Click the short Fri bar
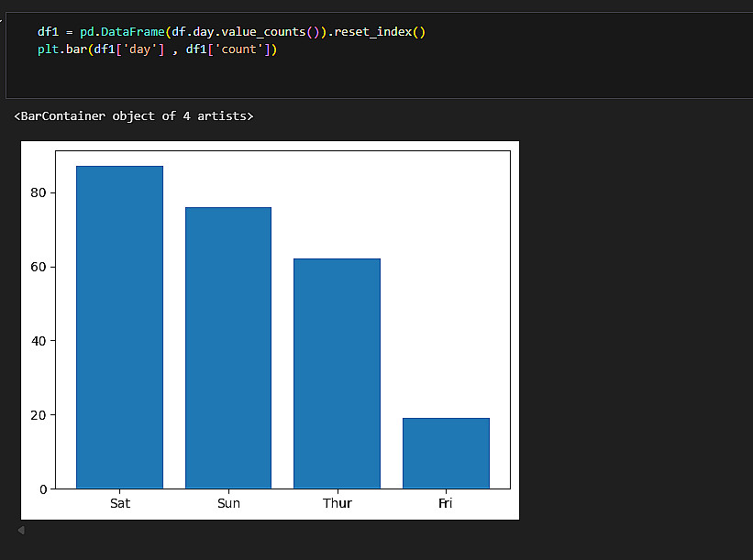This screenshot has width=753, height=560. coord(446,453)
